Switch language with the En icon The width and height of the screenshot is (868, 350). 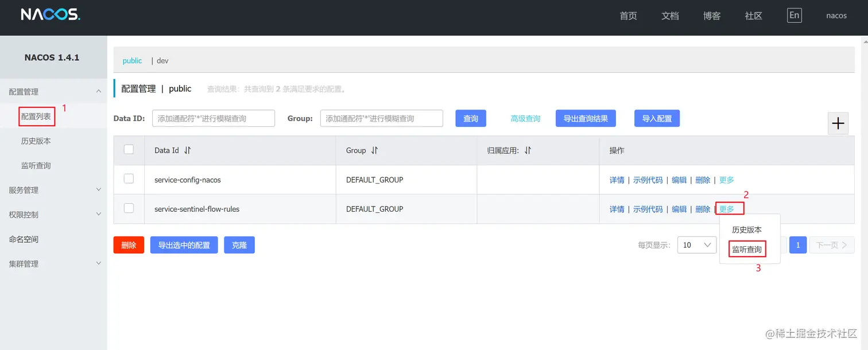click(795, 15)
